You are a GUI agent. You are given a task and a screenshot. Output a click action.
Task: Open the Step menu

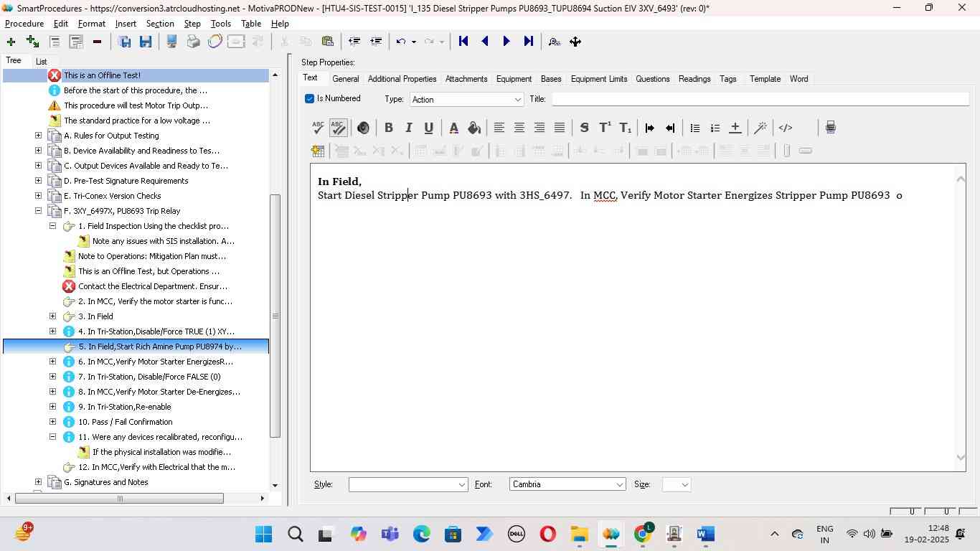[192, 24]
